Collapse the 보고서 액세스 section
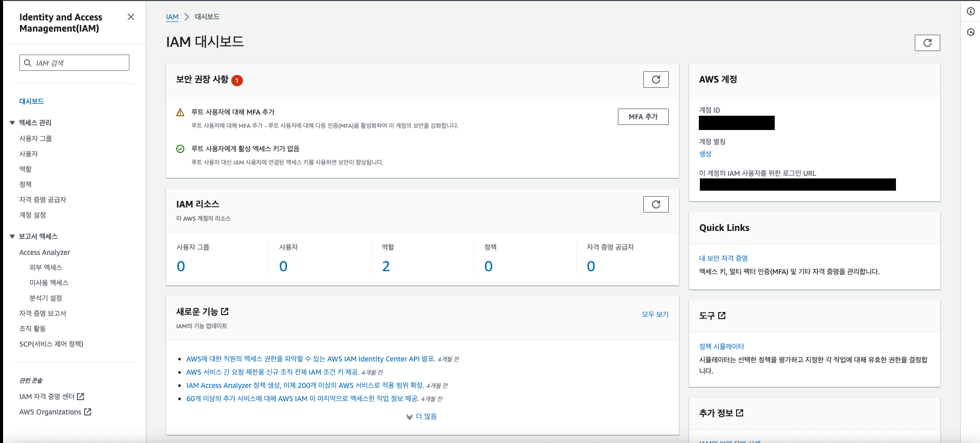 (x=12, y=237)
